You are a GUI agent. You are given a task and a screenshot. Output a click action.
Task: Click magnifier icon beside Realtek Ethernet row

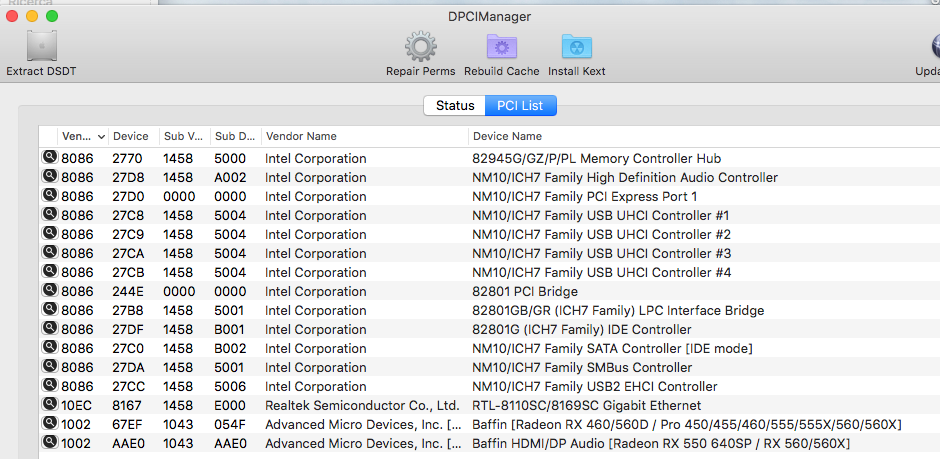point(49,405)
